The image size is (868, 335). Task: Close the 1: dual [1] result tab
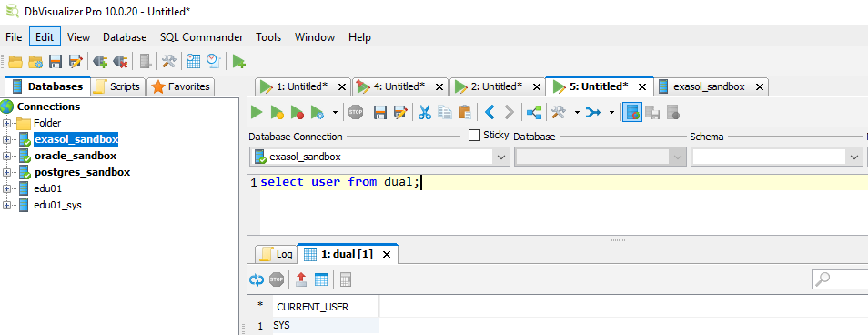(x=387, y=254)
